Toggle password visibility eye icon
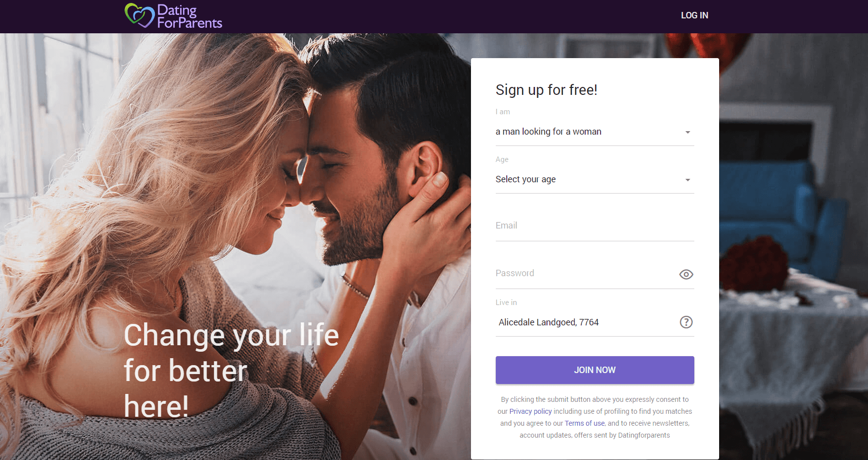This screenshot has width=868, height=460. (x=686, y=274)
